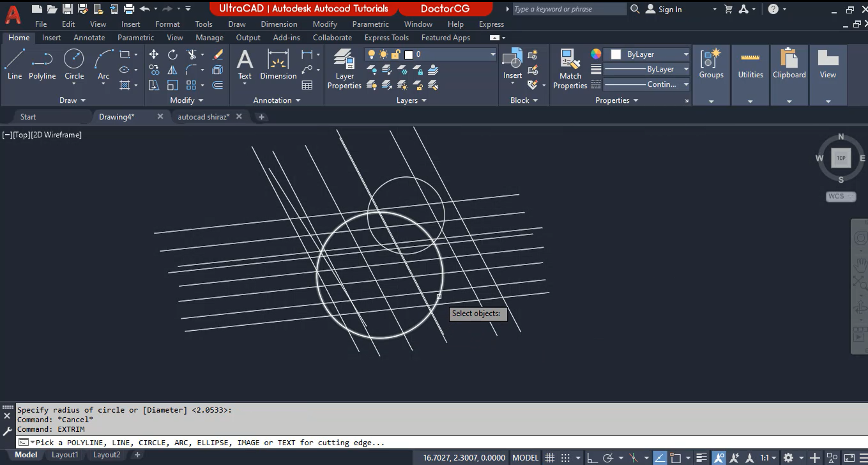This screenshot has height=465, width=868.
Task: Activate the Move tool in Modify panel
Action: click(x=154, y=54)
